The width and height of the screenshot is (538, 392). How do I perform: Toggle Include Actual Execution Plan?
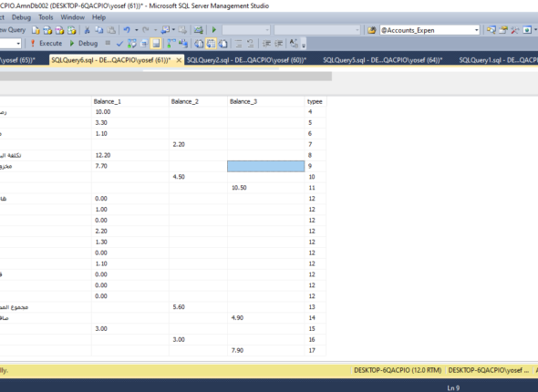point(171,44)
